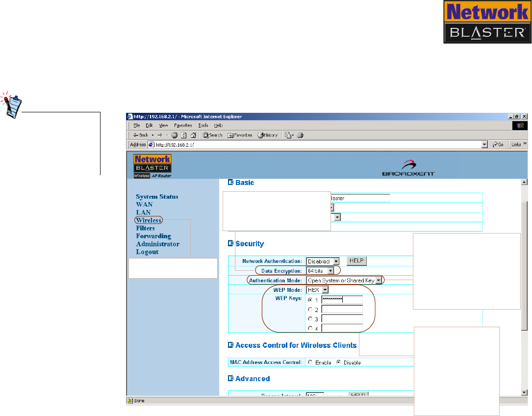Click the Home icon in toolbar
The width and height of the screenshot is (532, 416).
(193, 135)
